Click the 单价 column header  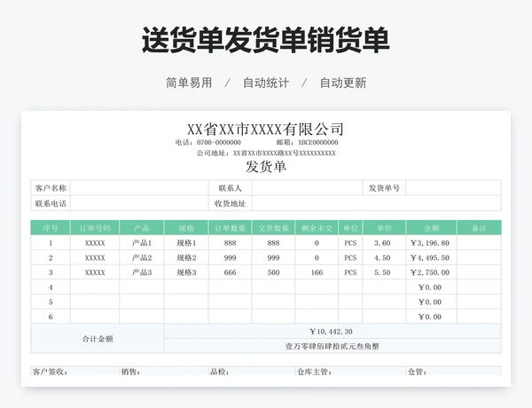pos(384,228)
